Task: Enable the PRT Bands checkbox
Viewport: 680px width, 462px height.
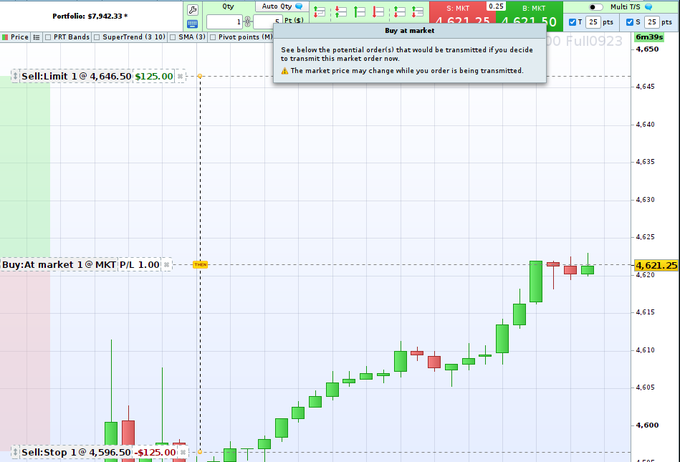Action: click(48, 37)
